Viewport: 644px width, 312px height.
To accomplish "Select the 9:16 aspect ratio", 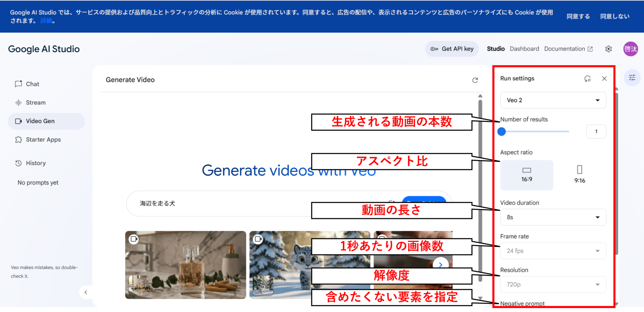I will (580, 175).
